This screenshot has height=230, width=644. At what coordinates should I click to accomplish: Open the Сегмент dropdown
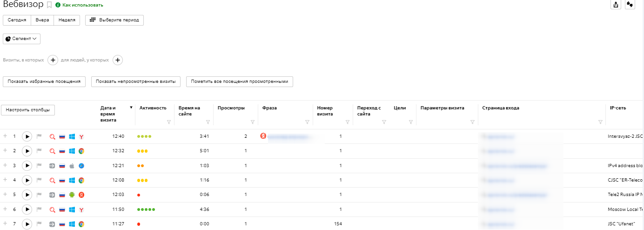[x=21, y=39]
